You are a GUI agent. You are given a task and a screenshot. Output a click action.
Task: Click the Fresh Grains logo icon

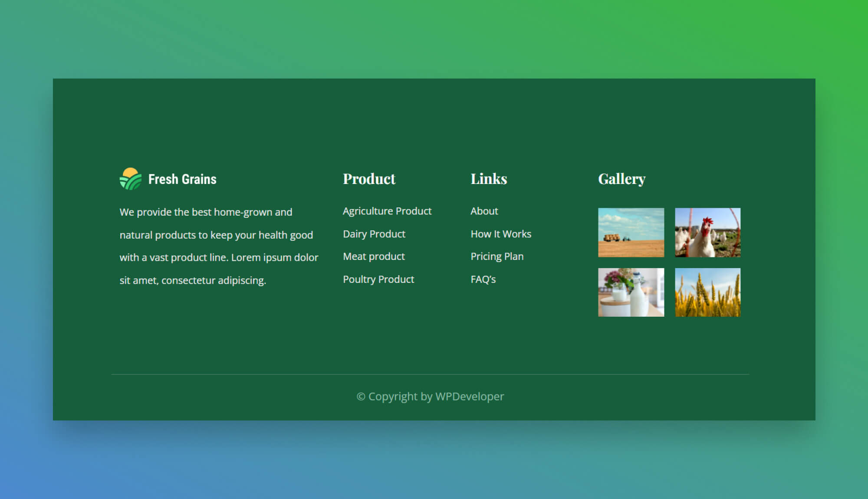[130, 179]
